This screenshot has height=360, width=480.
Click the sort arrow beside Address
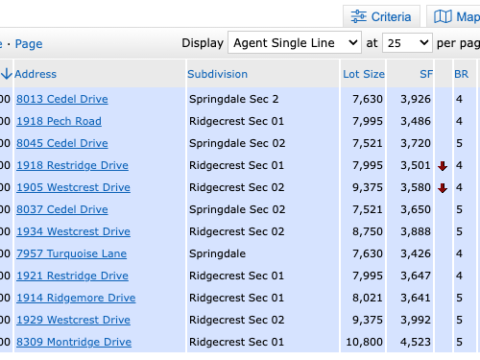click(x=6, y=74)
